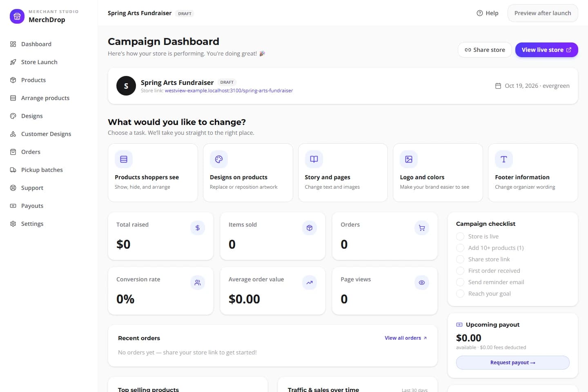Go to Payouts in the sidebar
This screenshot has height=392, width=588.
tap(49, 206)
